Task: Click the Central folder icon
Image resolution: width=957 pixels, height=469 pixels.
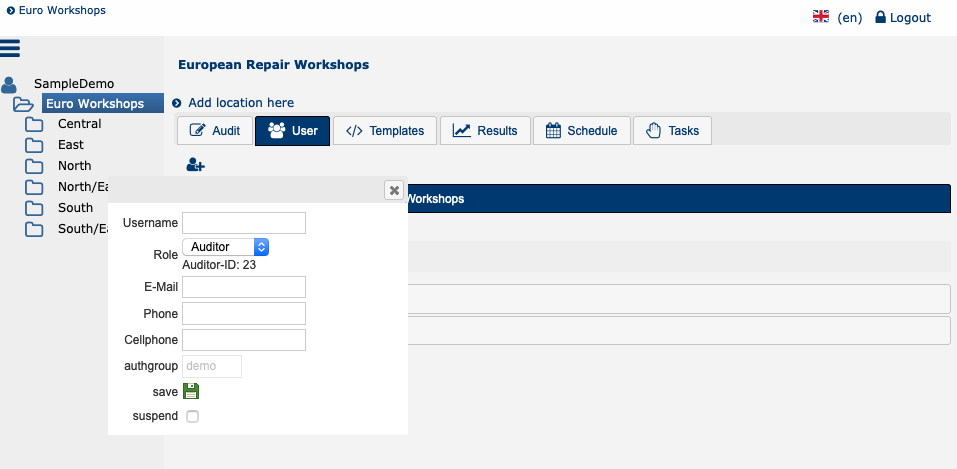Action: [35, 124]
